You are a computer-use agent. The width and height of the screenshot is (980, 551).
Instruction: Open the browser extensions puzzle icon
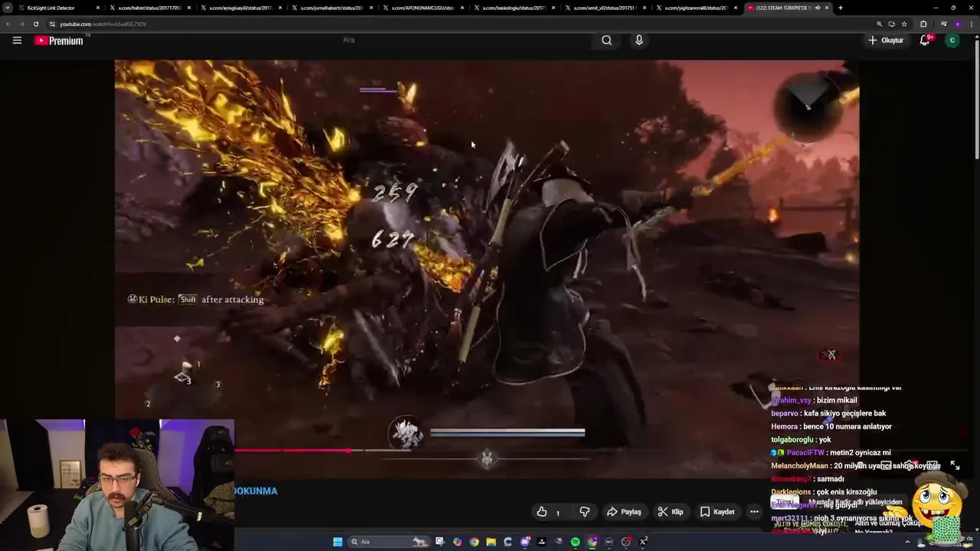(x=923, y=24)
